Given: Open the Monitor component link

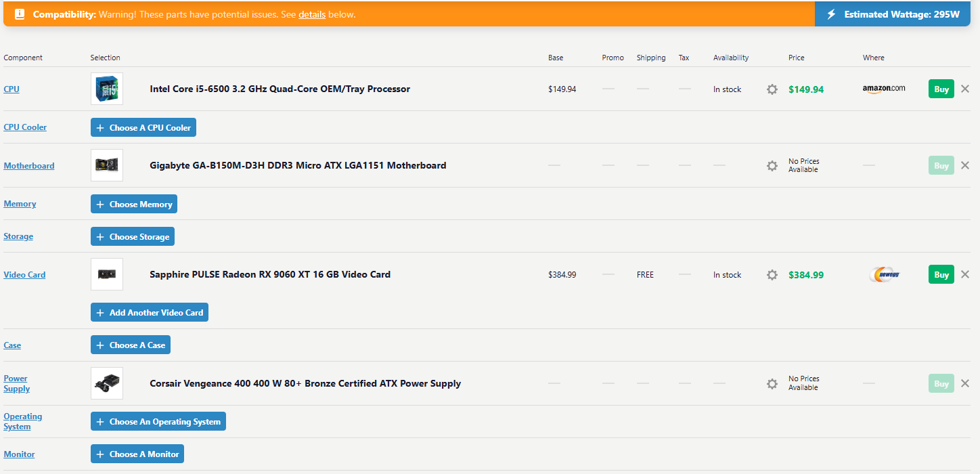Looking at the screenshot, I should (x=19, y=454).
